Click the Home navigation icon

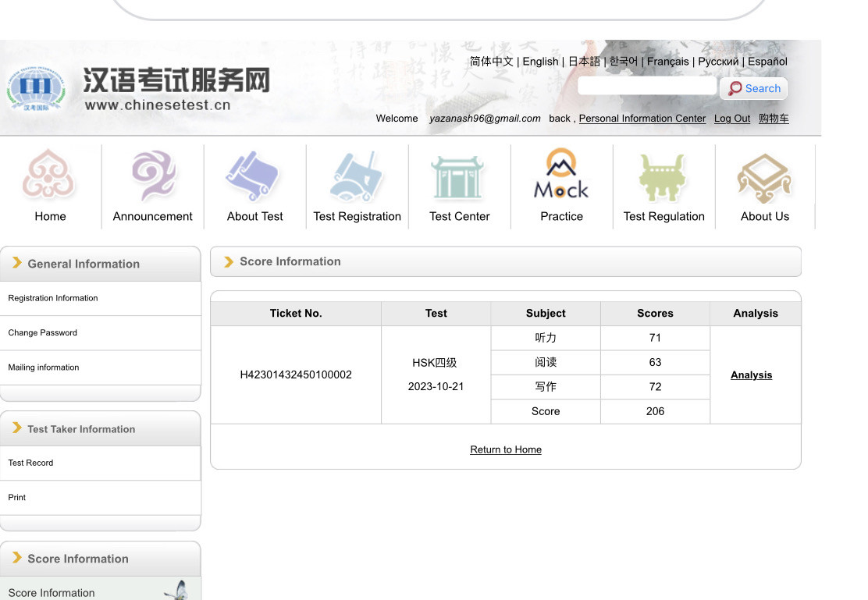pos(48,175)
